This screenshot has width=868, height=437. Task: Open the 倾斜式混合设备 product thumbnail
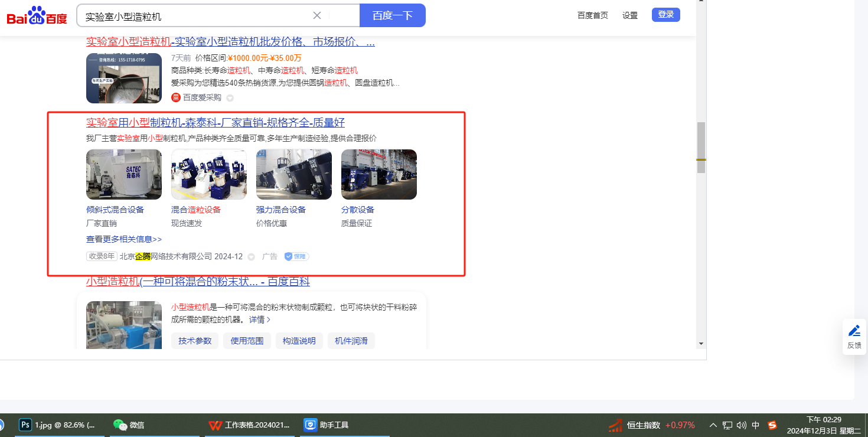[124, 174]
